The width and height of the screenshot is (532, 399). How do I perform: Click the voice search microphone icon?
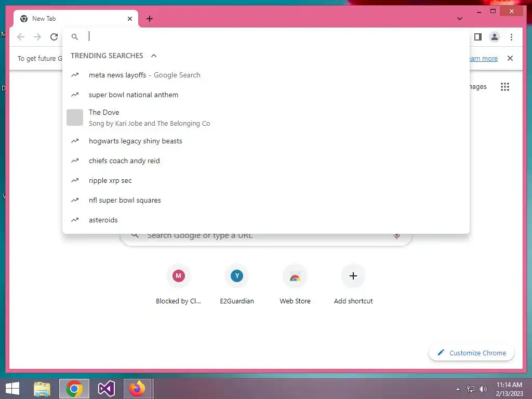click(x=396, y=235)
